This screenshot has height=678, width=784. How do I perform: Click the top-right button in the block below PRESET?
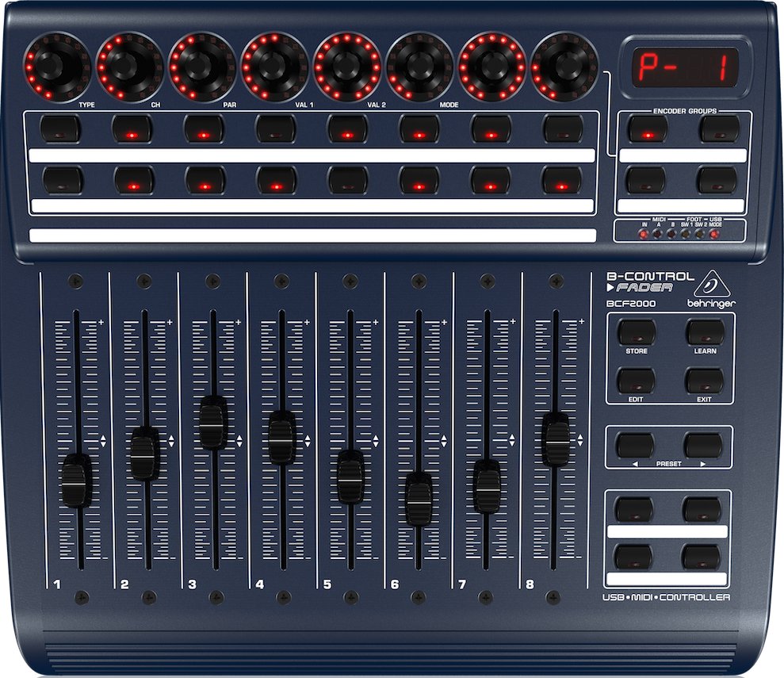click(702, 509)
